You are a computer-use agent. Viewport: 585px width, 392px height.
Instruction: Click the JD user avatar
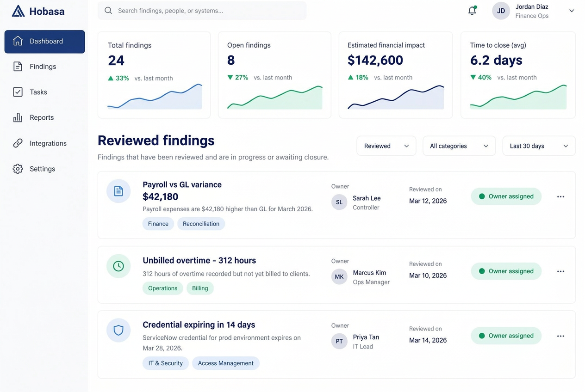[501, 11]
